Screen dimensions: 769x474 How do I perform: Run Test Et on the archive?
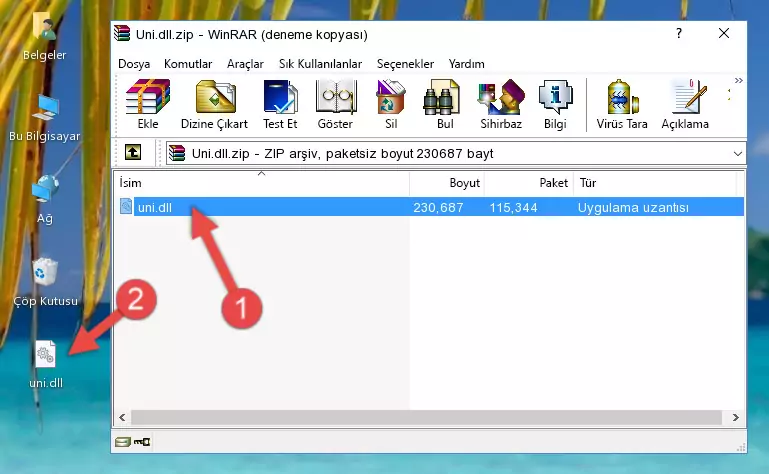pos(280,104)
